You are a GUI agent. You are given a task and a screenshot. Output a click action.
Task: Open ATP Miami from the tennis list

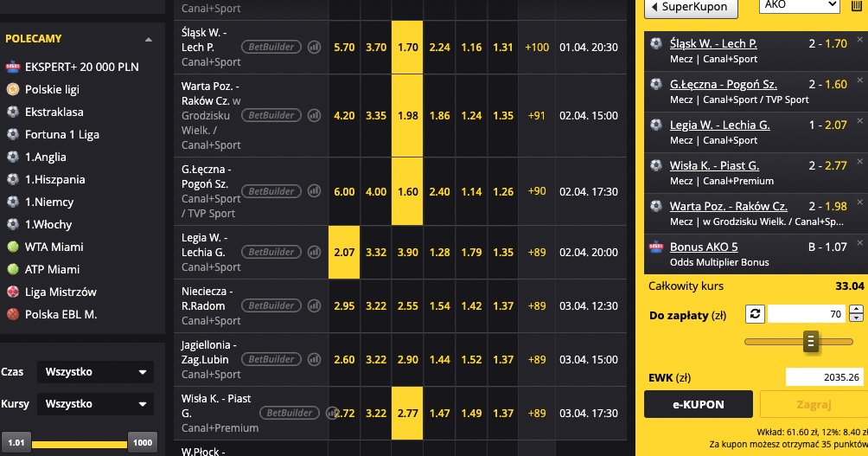[x=54, y=269]
